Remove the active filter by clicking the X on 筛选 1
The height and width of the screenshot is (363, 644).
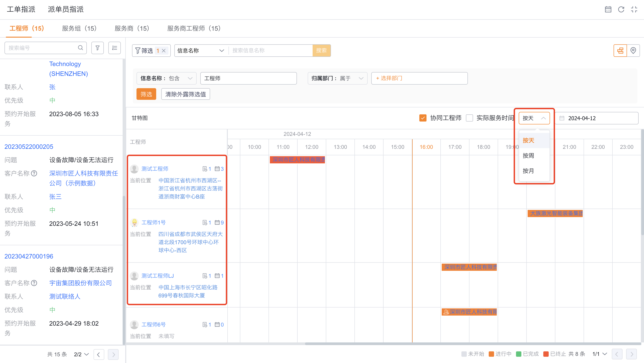click(164, 51)
